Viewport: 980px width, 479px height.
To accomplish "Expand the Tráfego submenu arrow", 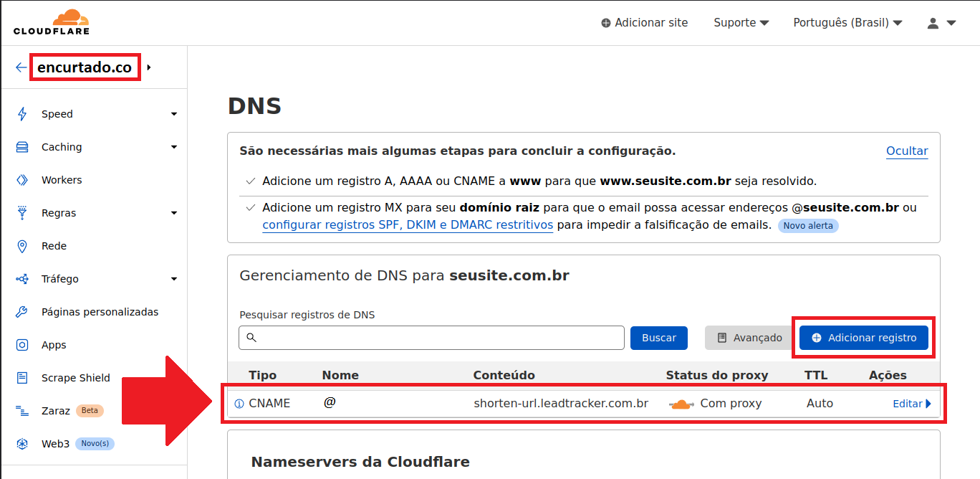I will [x=174, y=279].
